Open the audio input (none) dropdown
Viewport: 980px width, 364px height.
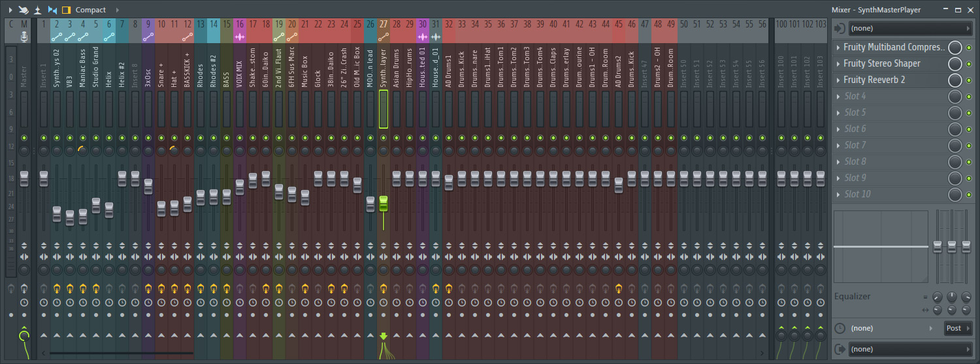pyautogui.click(x=911, y=29)
